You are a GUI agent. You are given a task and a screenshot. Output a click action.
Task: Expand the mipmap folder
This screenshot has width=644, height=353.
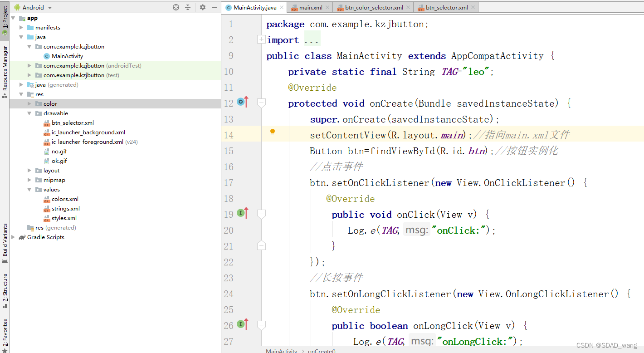tap(29, 180)
